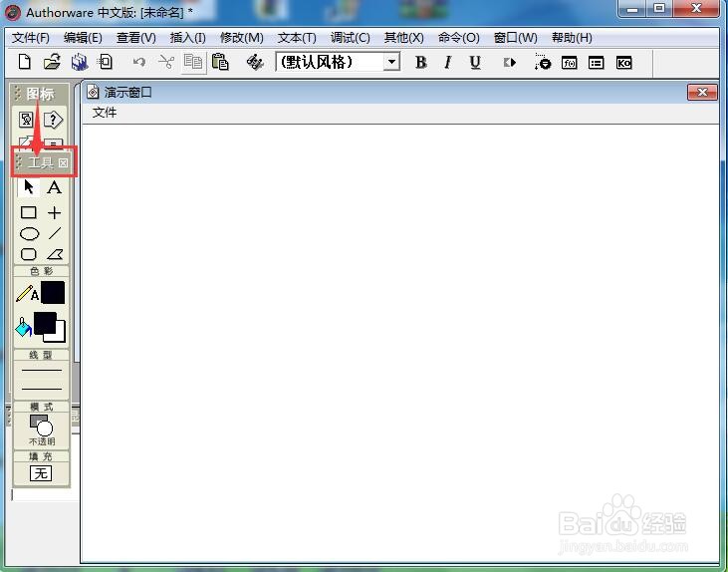
Task: Cut selection with scissors icon
Action: tap(165, 62)
